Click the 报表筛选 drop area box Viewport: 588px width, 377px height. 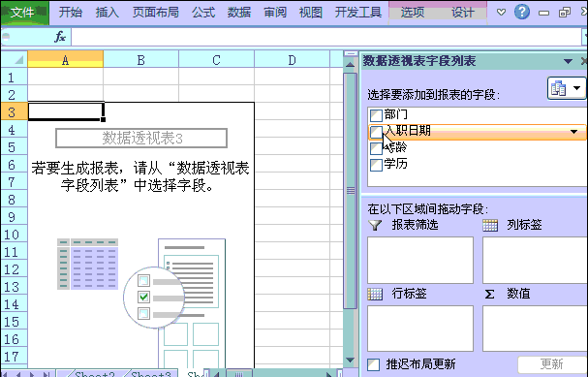[420, 260]
